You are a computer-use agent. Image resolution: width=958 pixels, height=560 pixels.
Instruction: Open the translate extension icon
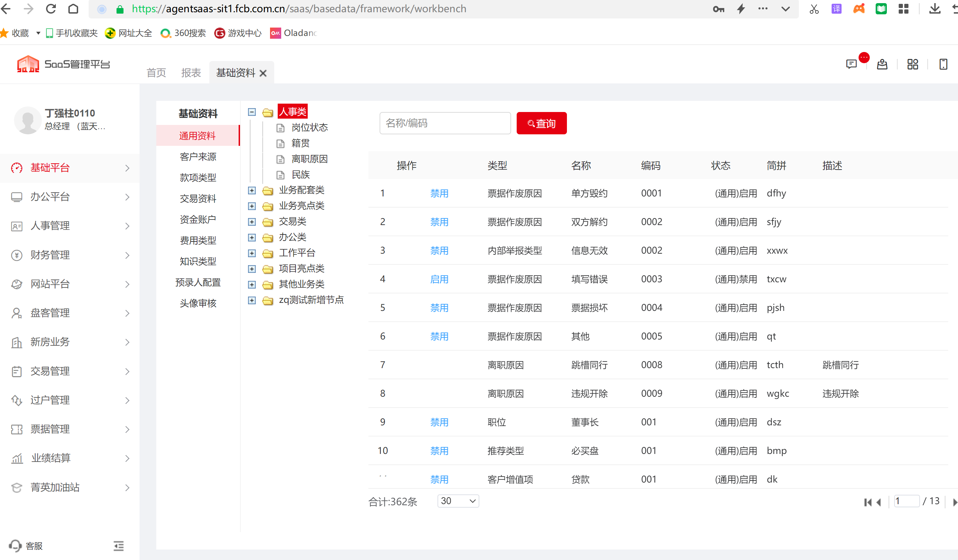[836, 9]
